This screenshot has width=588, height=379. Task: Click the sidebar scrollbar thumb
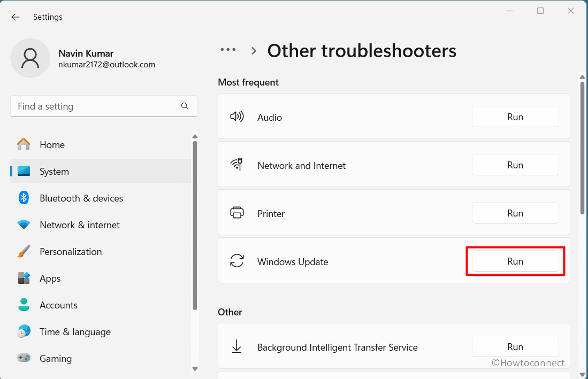point(195,226)
